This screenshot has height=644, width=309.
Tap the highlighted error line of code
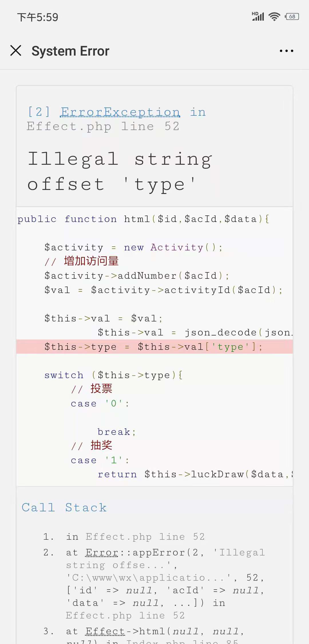click(153, 347)
